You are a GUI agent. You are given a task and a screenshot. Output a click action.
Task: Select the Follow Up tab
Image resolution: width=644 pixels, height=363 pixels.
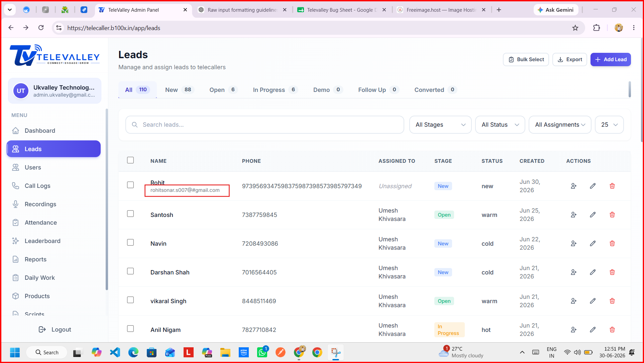pos(378,90)
